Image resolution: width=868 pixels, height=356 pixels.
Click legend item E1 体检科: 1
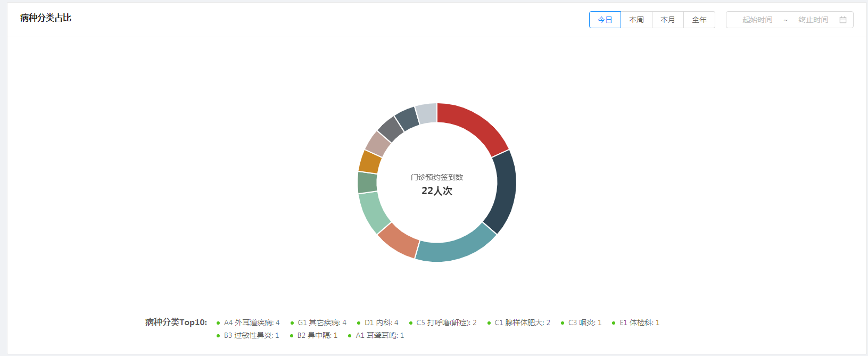(635, 322)
